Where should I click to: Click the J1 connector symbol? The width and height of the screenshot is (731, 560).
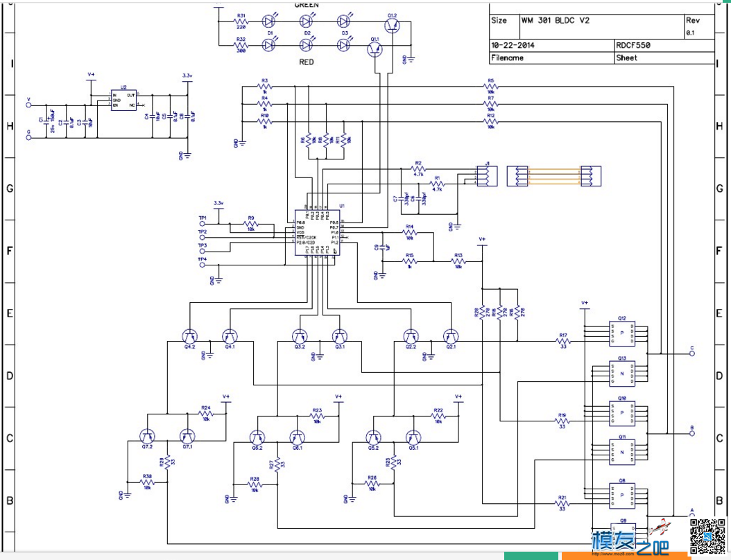(x=487, y=175)
